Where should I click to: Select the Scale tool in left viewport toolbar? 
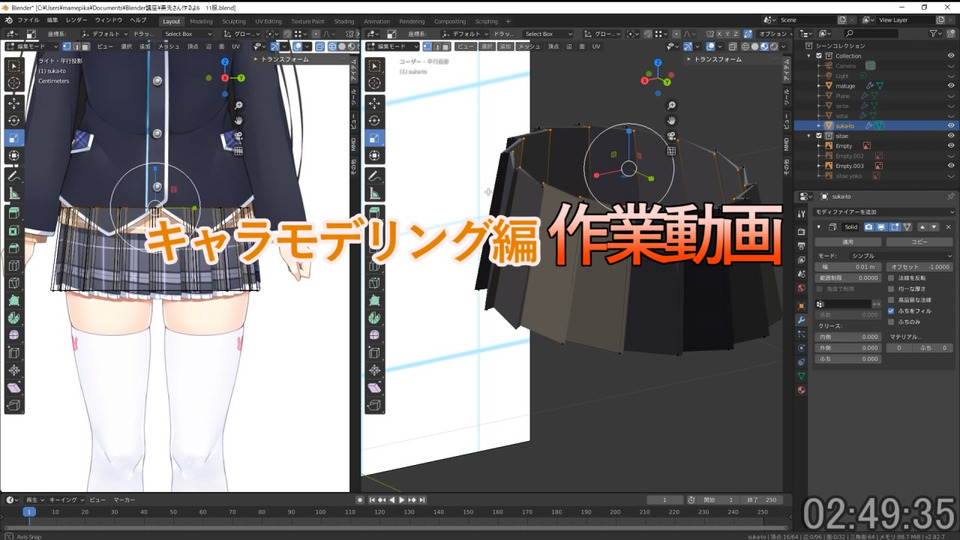pyautogui.click(x=14, y=138)
